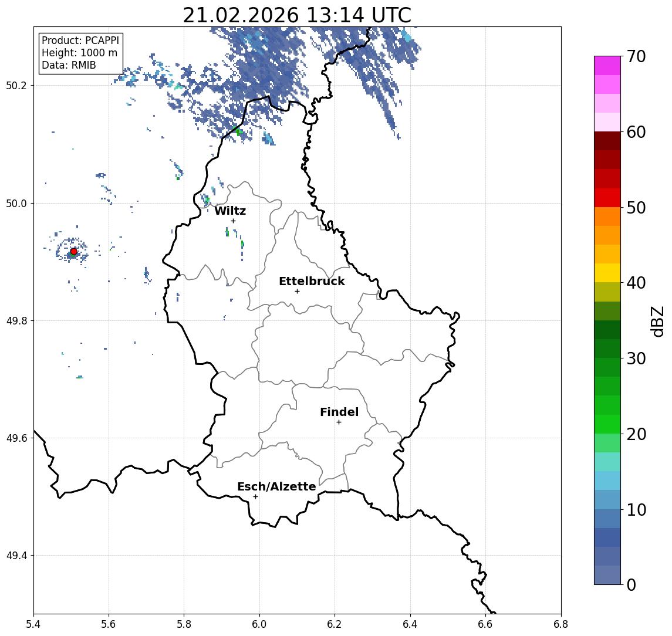This screenshot has width=672, height=636.
Task: Click the "Height: 1000 m" legend line
Action: [79, 53]
